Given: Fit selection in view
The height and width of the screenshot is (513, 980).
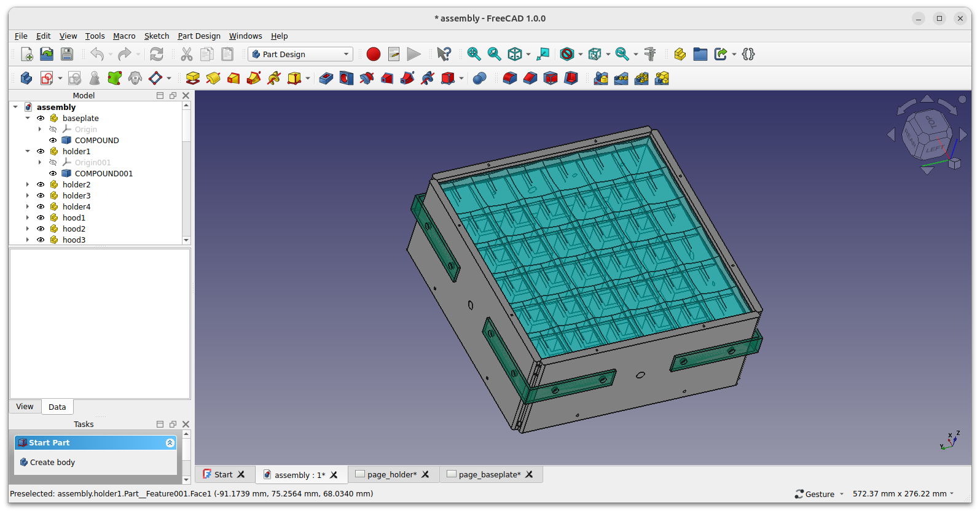Looking at the screenshot, I should pyautogui.click(x=494, y=54).
